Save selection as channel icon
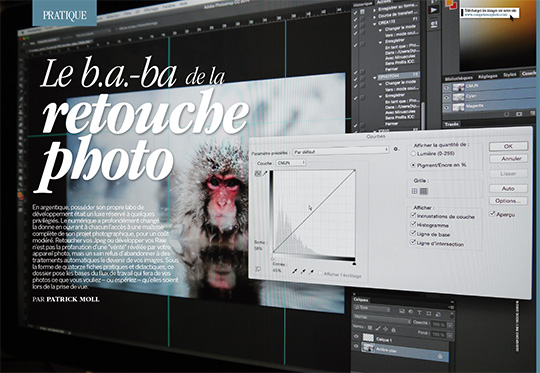 519,113
